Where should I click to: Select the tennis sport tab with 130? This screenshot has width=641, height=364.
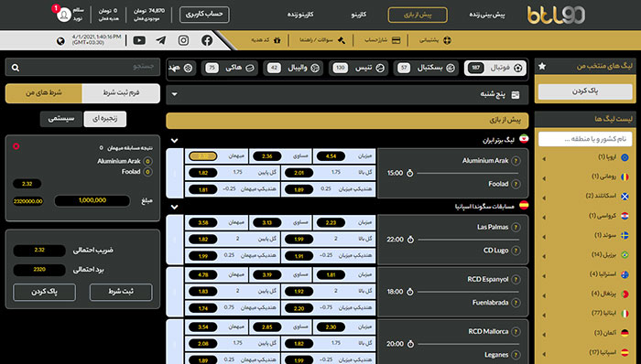click(359, 69)
